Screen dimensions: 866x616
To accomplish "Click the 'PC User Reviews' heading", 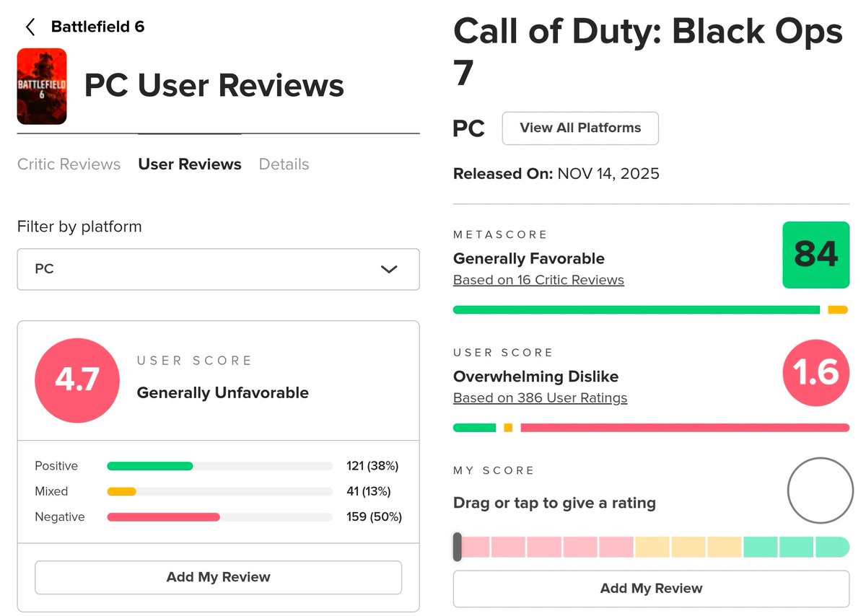I will coord(214,85).
